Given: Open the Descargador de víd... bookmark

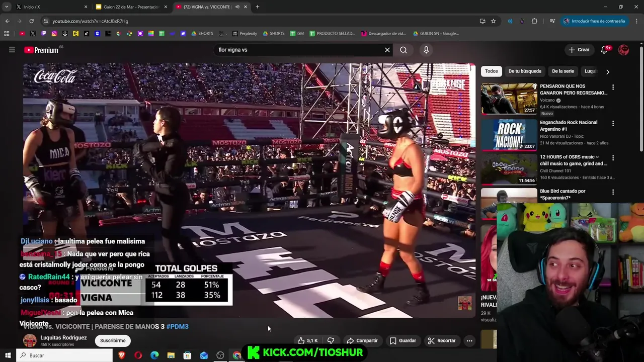Looking at the screenshot, I should click(x=383, y=34).
